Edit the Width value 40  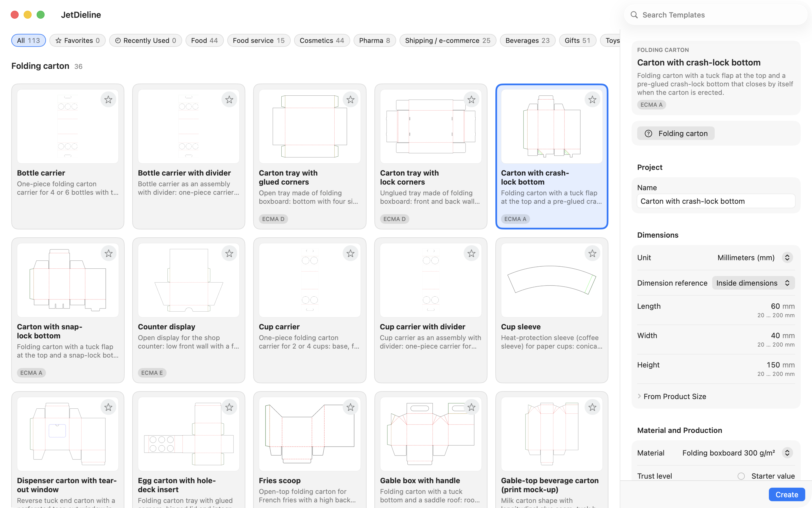775,335
